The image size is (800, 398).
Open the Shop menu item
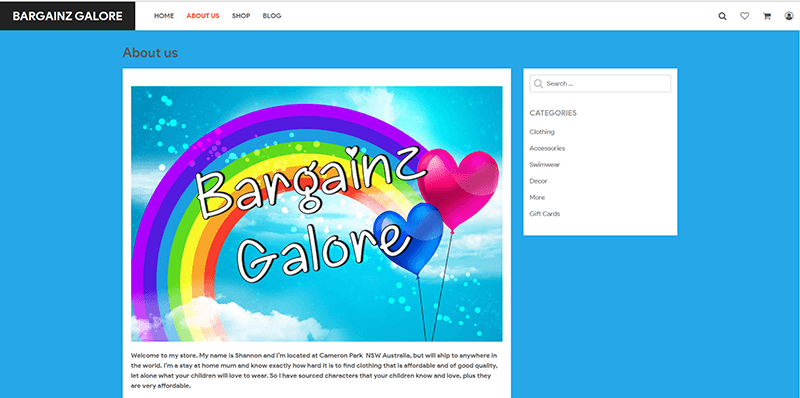(x=241, y=16)
